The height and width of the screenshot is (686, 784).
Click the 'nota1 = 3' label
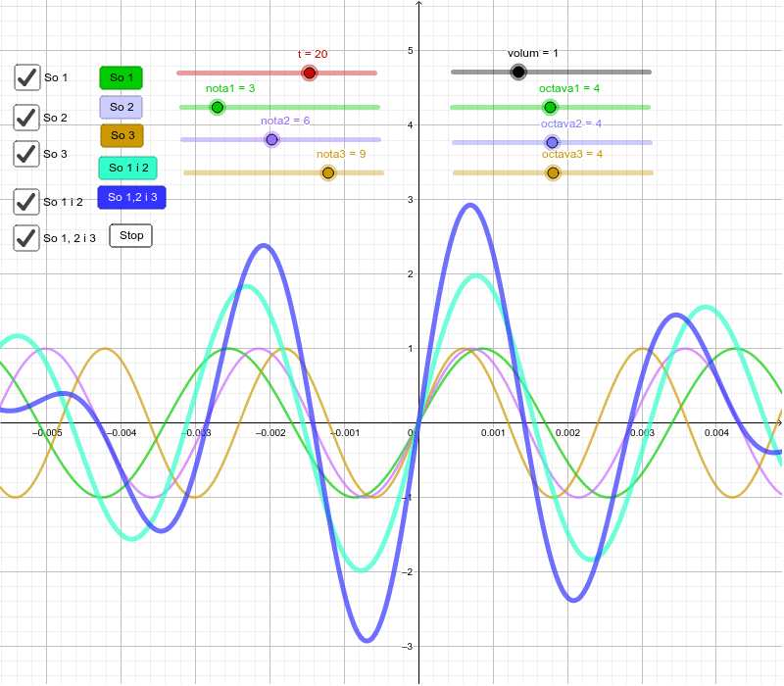click(x=230, y=88)
